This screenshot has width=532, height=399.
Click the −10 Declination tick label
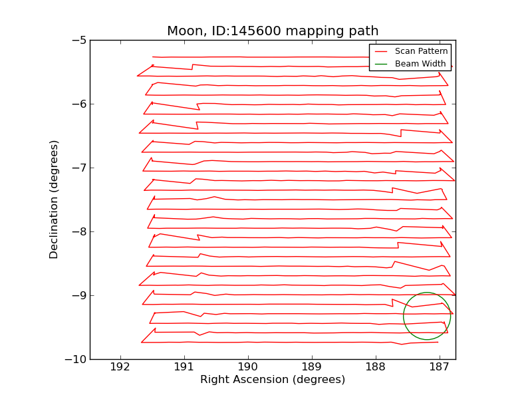(75, 359)
